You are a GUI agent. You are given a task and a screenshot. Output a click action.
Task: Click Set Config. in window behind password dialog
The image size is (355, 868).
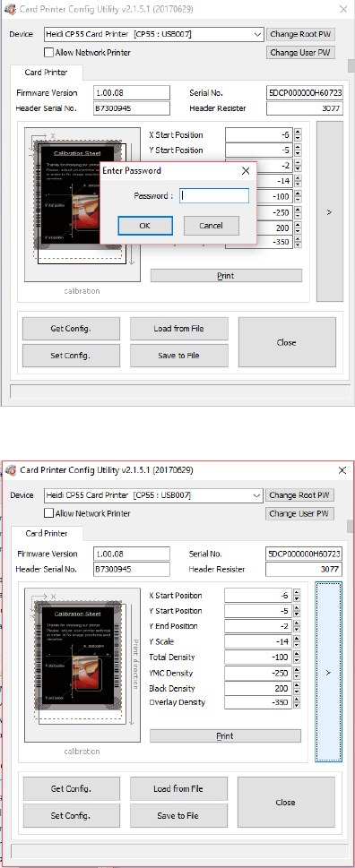tap(71, 356)
